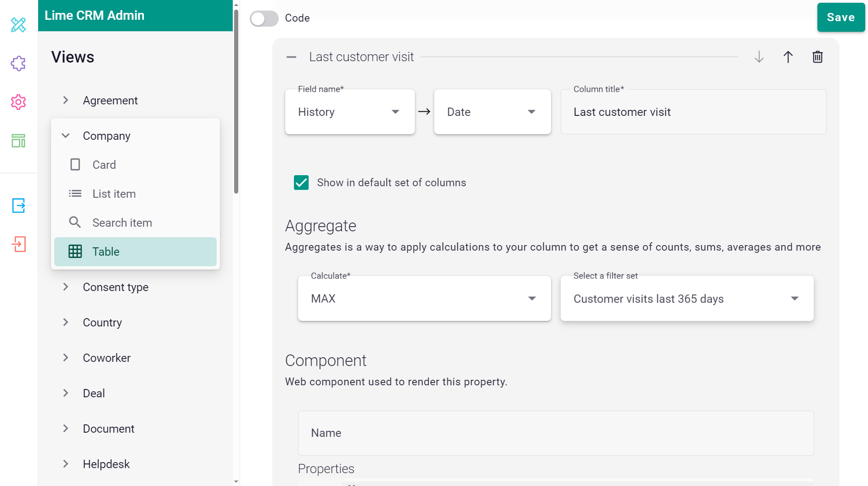Viewport: 868px width, 486px height.
Task: Expand the Consent type tree node
Action: point(66,287)
